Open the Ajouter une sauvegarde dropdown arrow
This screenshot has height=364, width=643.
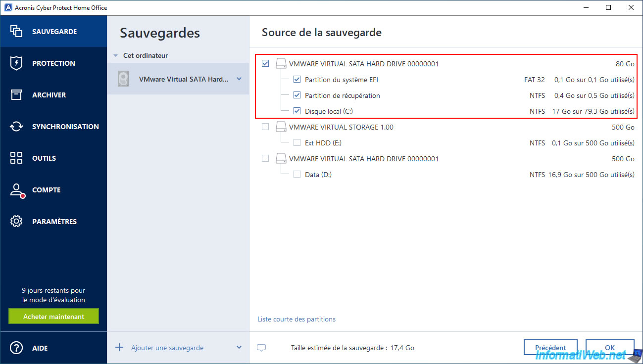239,348
